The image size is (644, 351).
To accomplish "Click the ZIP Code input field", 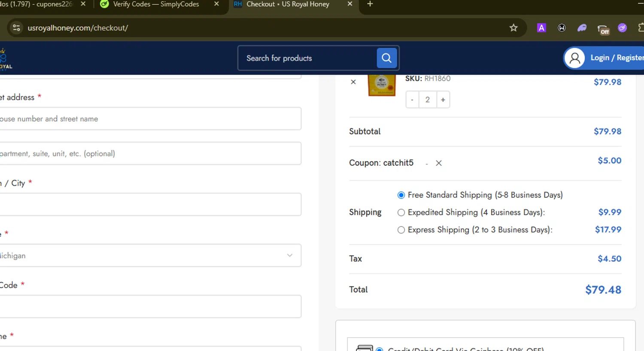I will tap(150, 306).
